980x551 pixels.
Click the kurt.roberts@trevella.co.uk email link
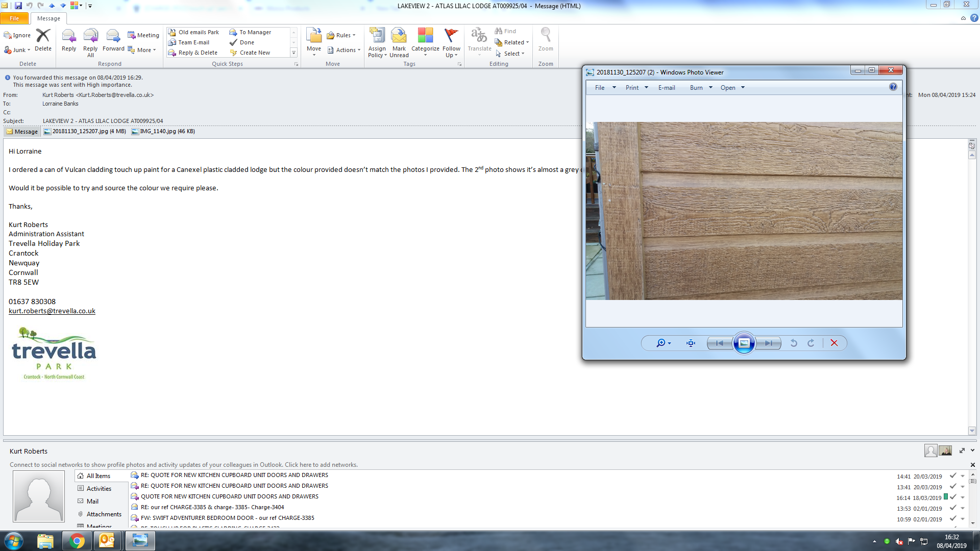point(52,311)
